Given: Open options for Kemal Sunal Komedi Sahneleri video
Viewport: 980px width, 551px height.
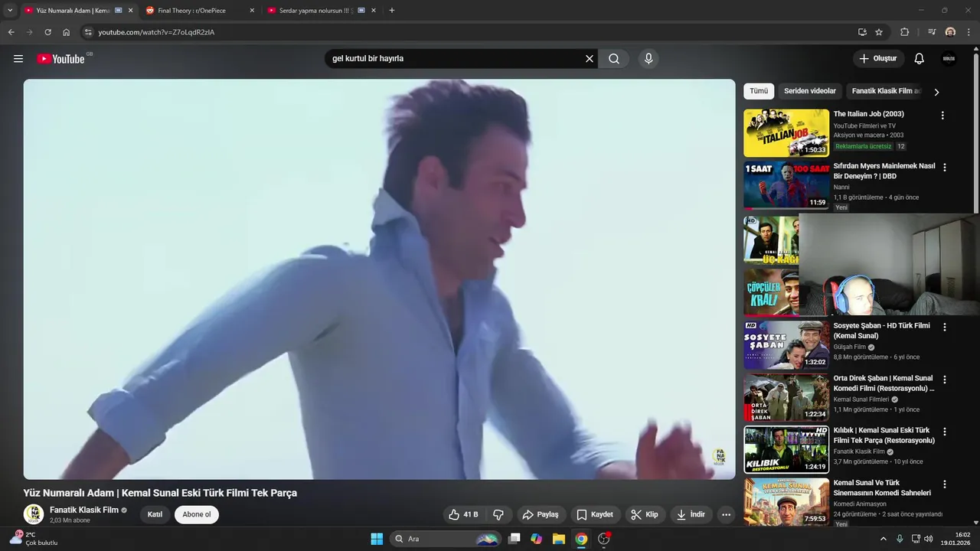Looking at the screenshot, I should click(944, 484).
